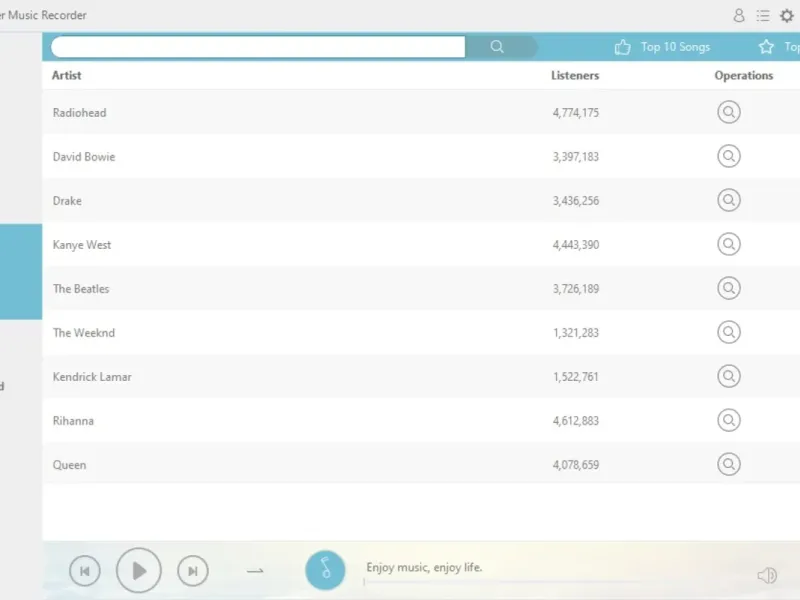Click listener count 3,397,183

[576, 157]
